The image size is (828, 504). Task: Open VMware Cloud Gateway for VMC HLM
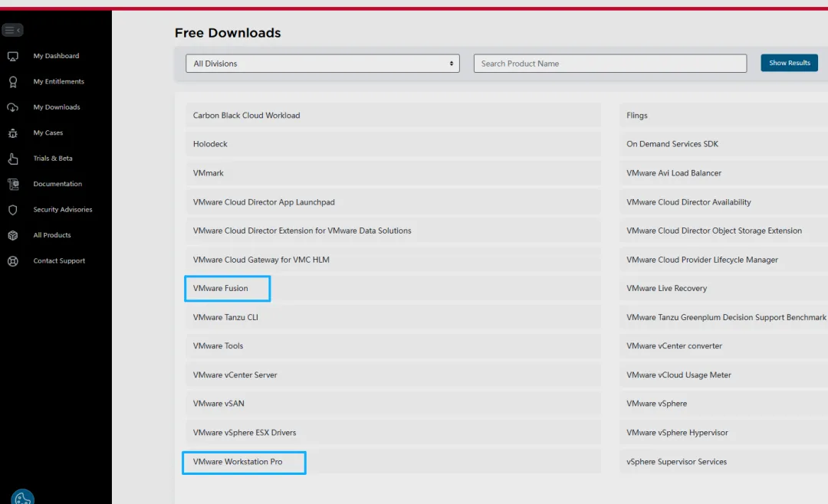(393, 260)
